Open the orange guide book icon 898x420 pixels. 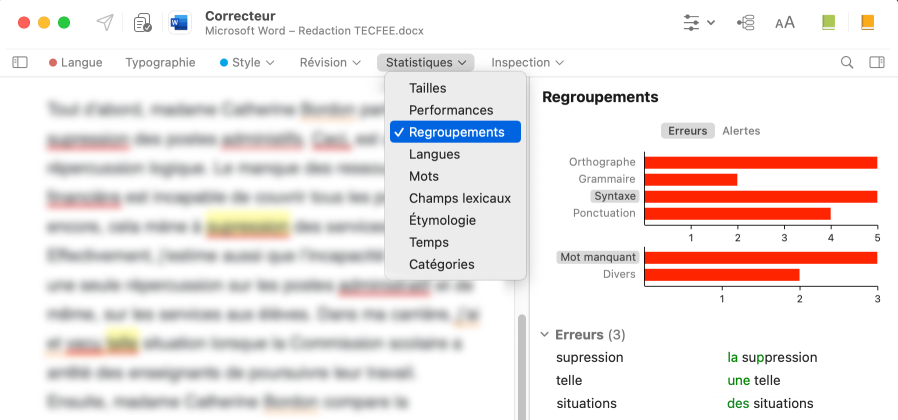point(866,22)
